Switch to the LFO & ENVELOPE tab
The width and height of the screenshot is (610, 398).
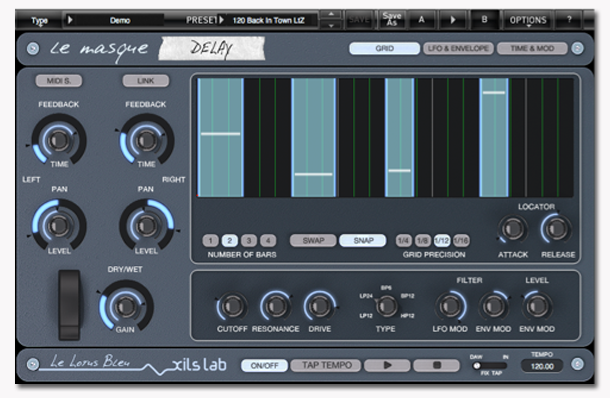458,49
